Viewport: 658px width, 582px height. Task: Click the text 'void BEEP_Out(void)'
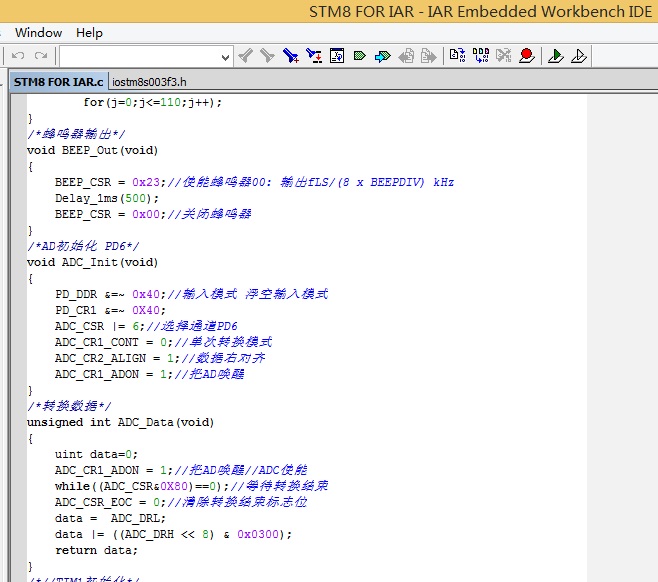92,150
